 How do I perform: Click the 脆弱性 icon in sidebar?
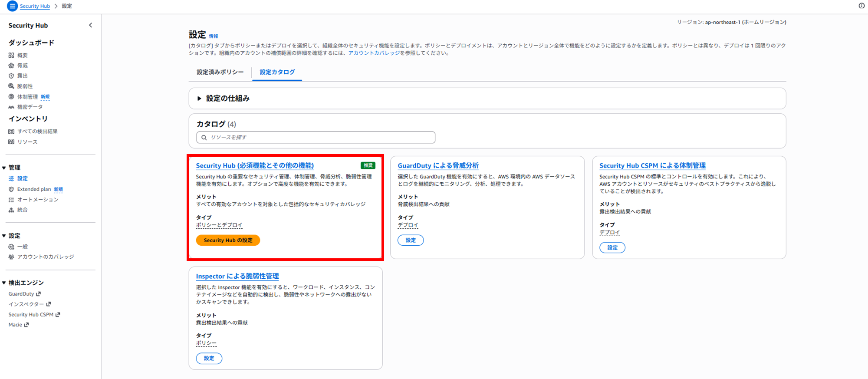coord(11,86)
